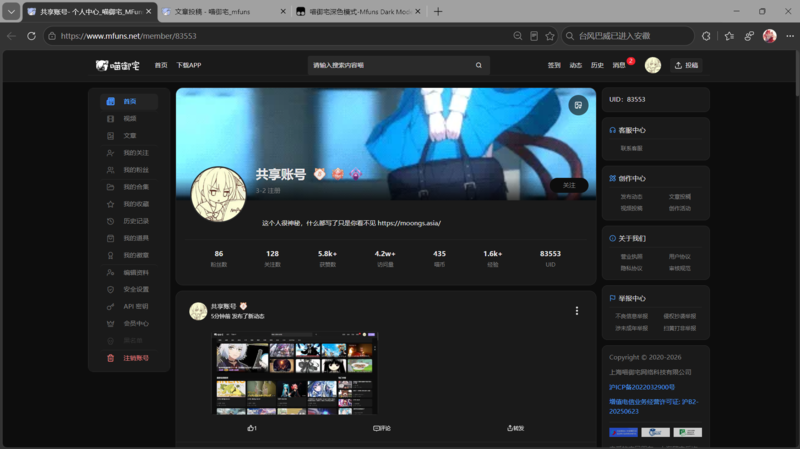Click the cover image change icon on the banner
Image resolution: width=800 pixels, height=449 pixels.
coord(578,105)
